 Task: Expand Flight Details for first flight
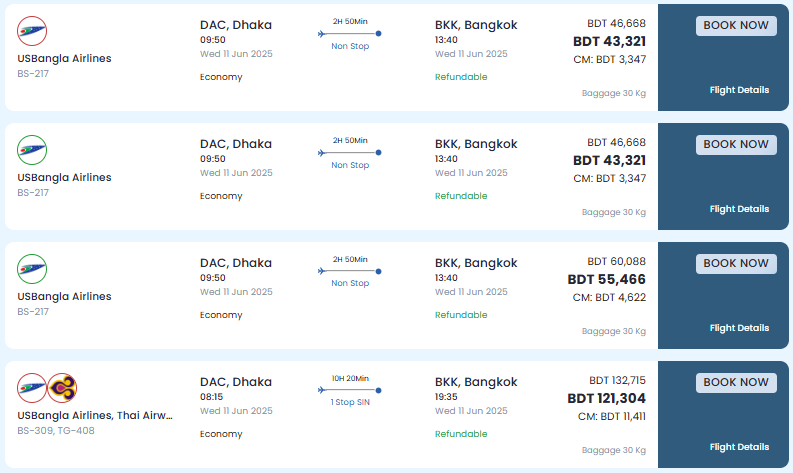(x=739, y=90)
